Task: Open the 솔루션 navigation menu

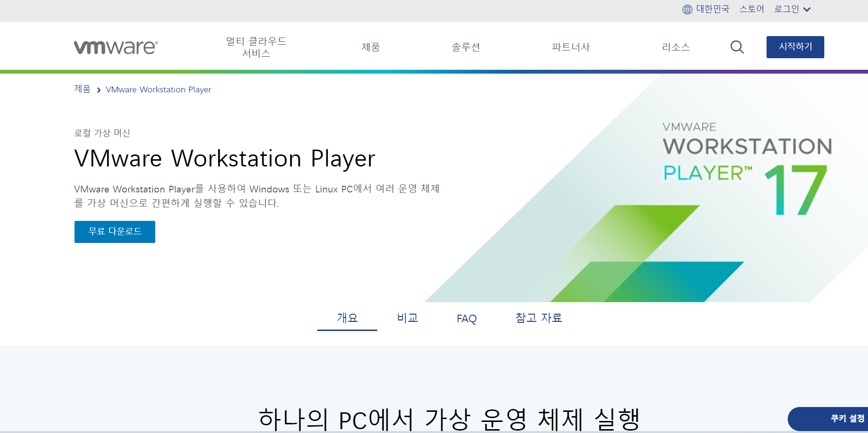Action: click(466, 47)
